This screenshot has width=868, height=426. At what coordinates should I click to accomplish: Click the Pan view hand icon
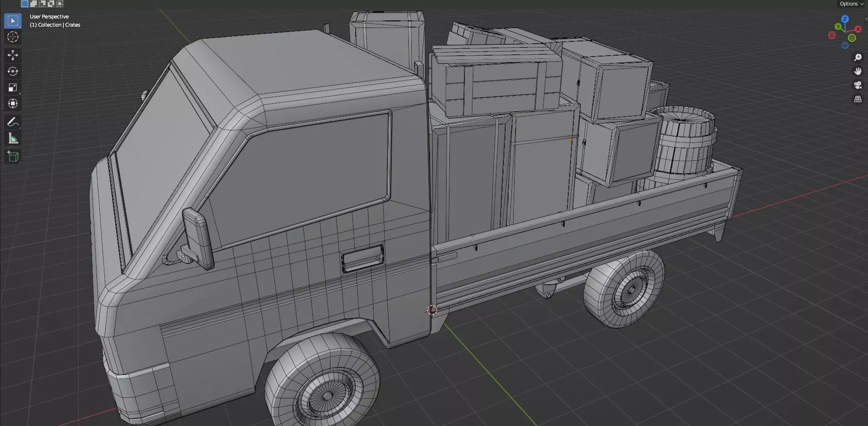point(858,71)
